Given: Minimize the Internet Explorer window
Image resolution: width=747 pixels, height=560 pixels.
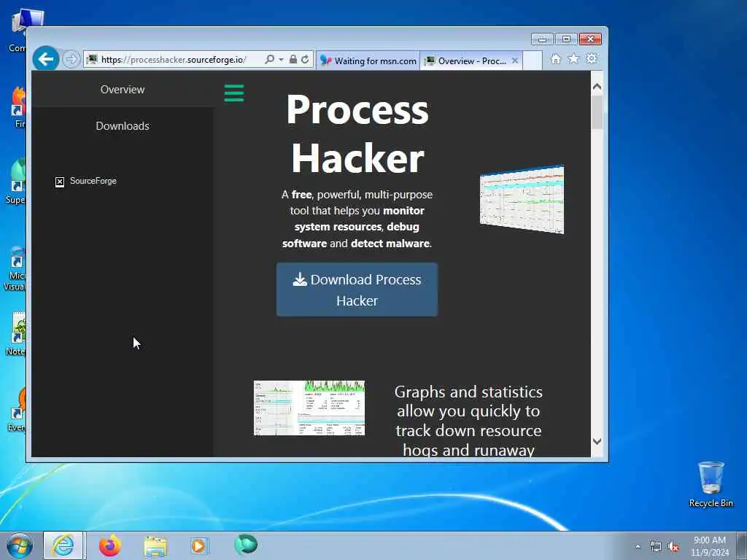Looking at the screenshot, I should [x=542, y=39].
